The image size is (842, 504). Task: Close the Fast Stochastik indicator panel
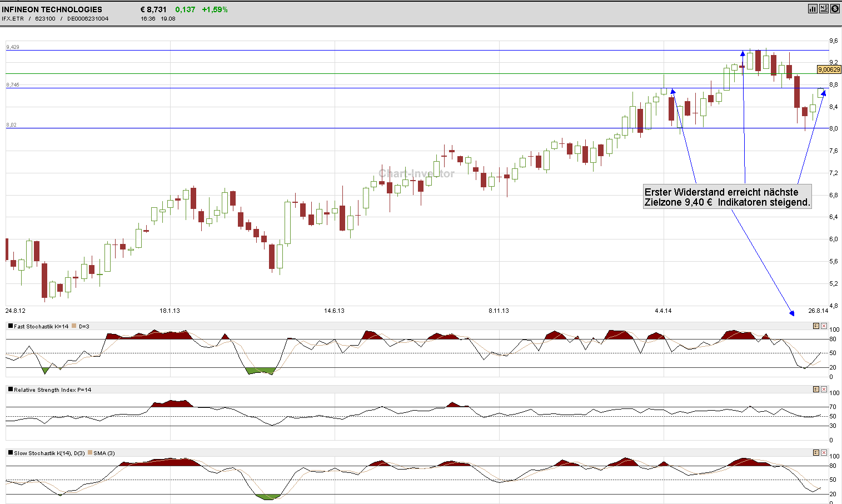pyautogui.click(x=824, y=326)
